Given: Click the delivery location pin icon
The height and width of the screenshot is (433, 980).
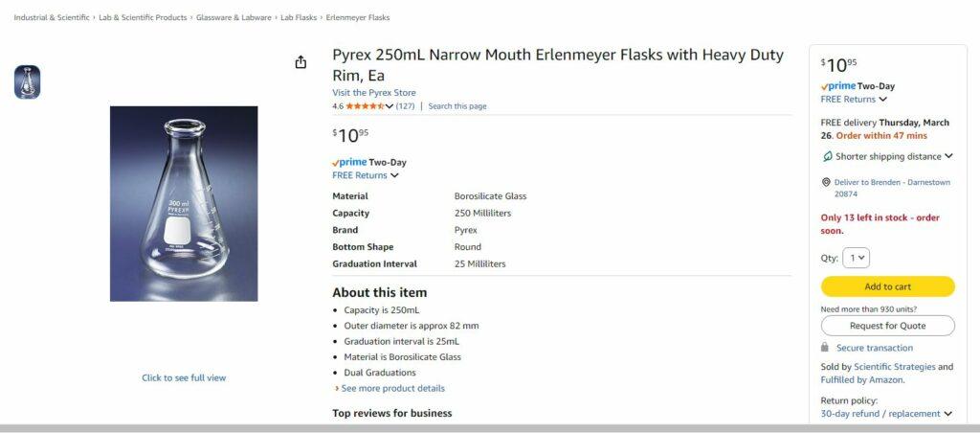Looking at the screenshot, I should tap(826, 182).
